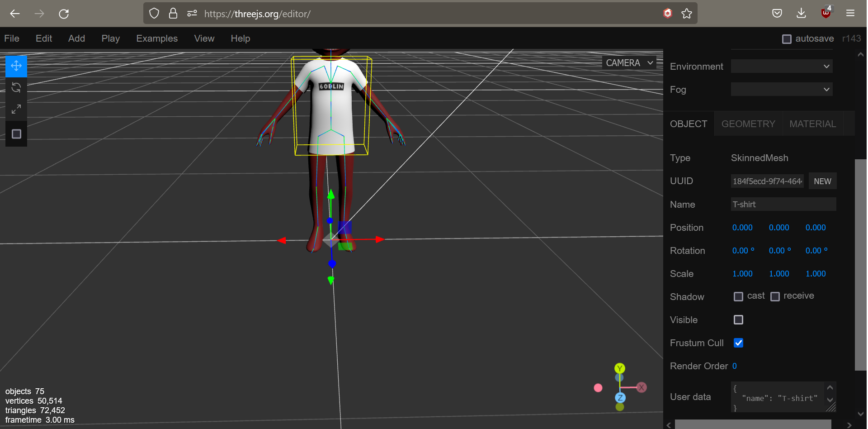
Task: Enable the autosave checkbox
Action: coord(788,39)
